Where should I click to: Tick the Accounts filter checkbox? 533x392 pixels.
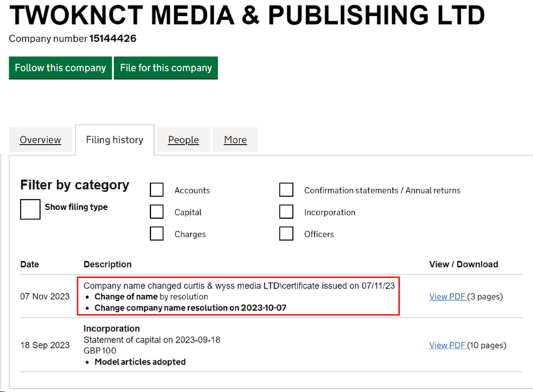[157, 190]
